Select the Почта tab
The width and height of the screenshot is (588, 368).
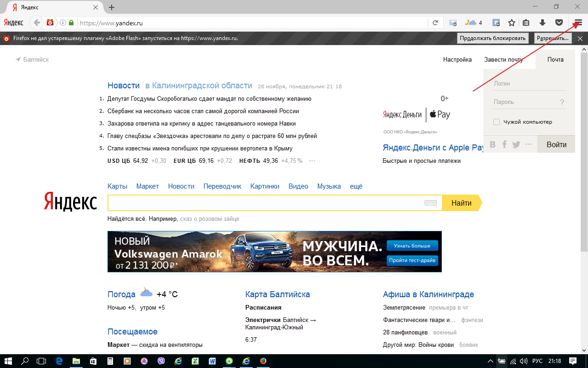pyautogui.click(x=555, y=59)
